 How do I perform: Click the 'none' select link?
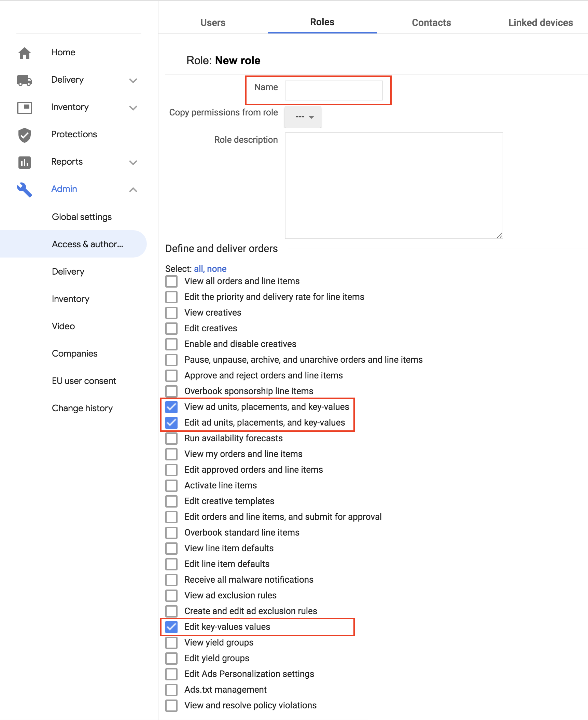216,269
